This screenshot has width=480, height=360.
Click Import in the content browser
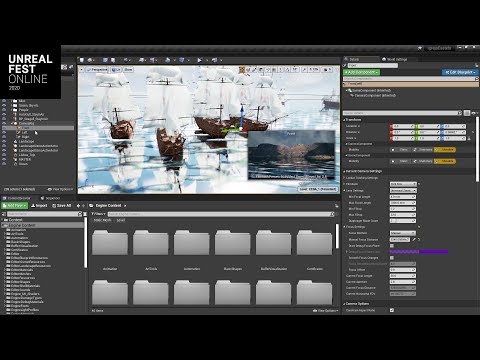point(39,206)
